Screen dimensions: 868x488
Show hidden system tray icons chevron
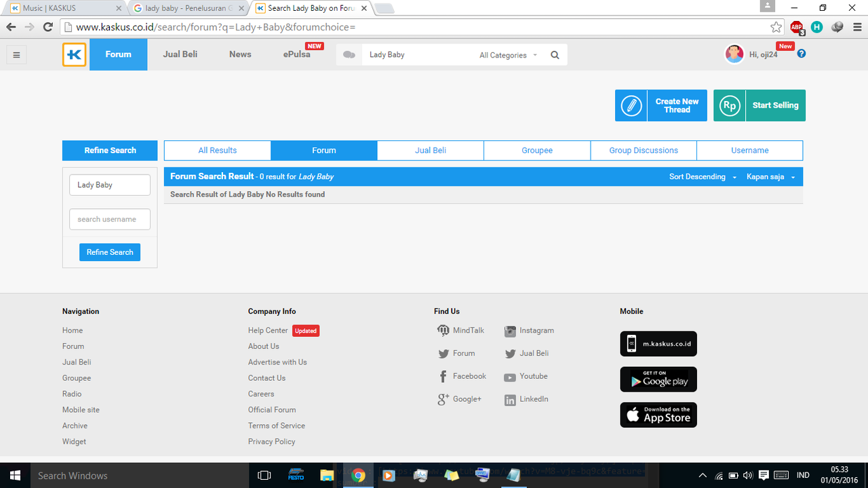point(703,475)
